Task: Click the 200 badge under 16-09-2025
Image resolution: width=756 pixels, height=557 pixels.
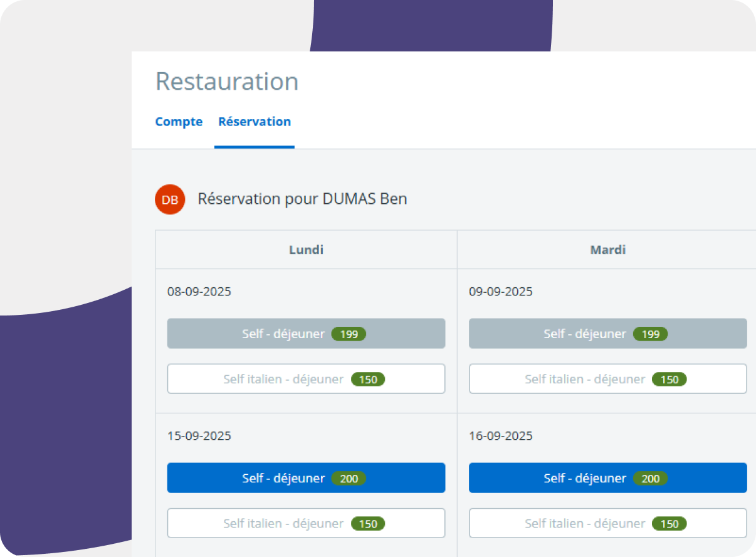Action: (650, 479)
